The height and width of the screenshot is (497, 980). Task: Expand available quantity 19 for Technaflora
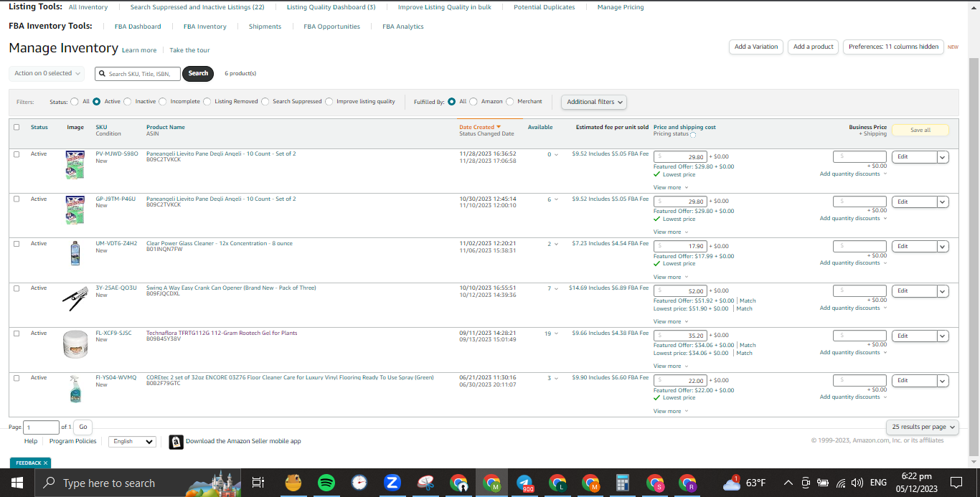551,333
